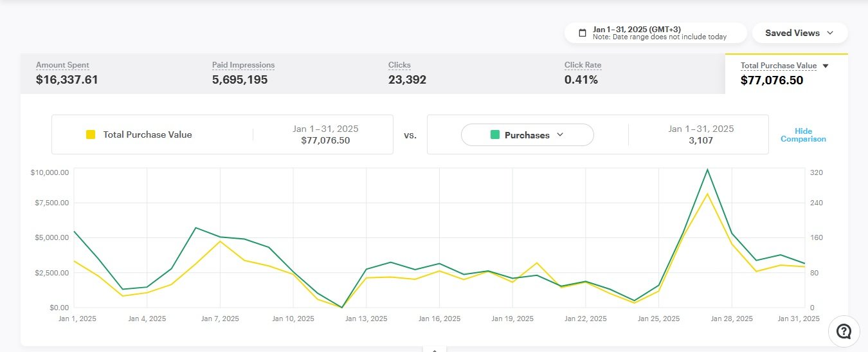The width and height of the screenshot is (868, 352).
Task: Click the yellow Total Purchase Value swatch
Action: pyautogui.click(x=91, y=134)
